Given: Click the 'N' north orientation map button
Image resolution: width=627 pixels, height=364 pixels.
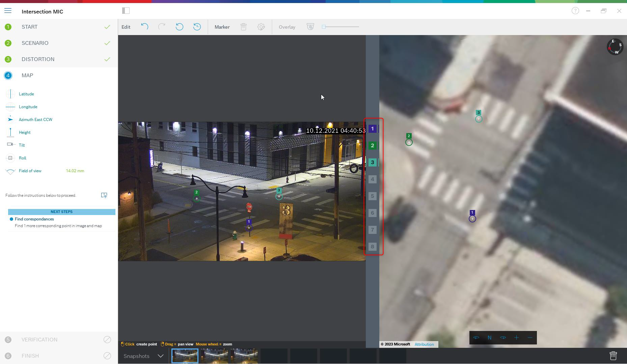Looking at the screenshot, I should (489, 338).
